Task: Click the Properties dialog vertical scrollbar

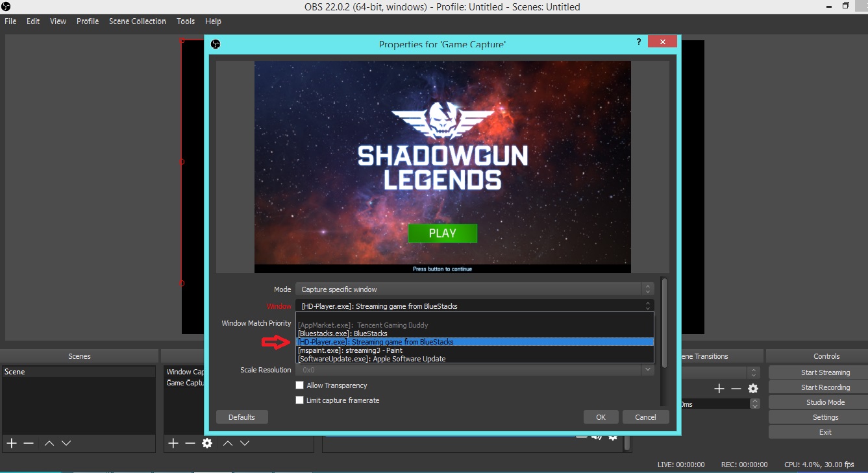Action: (x=664, y=322)
